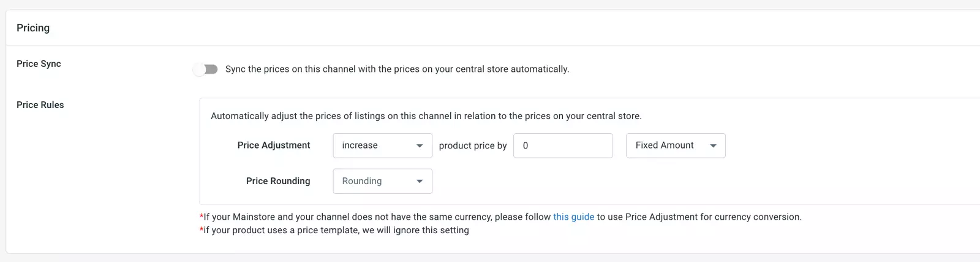Click the caret arrow next to Fixed Amount
Viewport: 980px width, 262px height.
pos(713,146)
